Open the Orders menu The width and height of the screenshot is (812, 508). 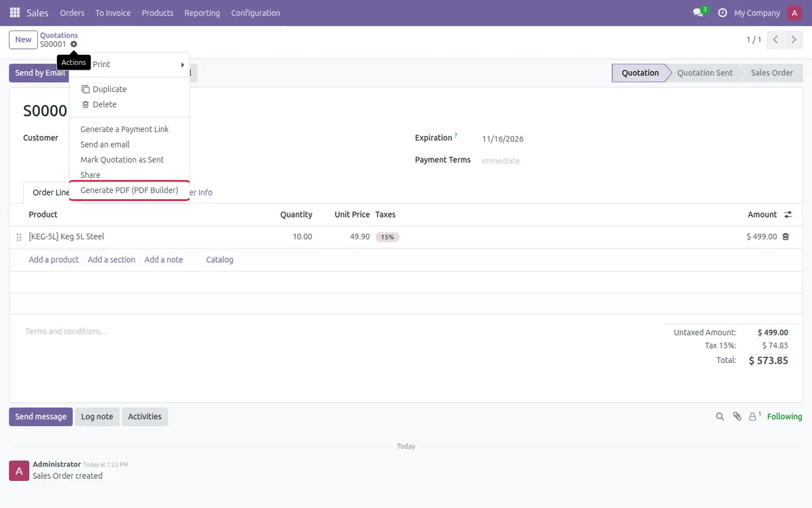[72, 13]
